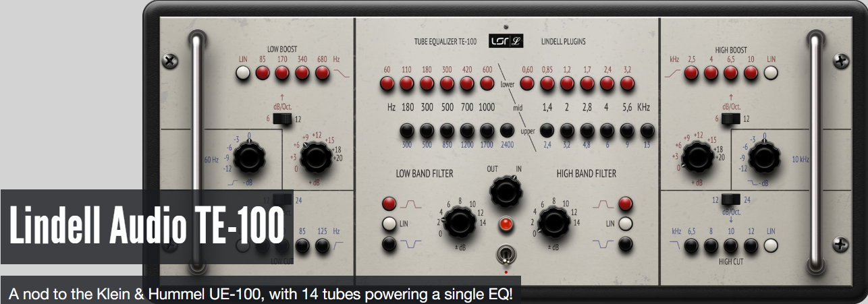Click the Low Boost plus dB knob
The height and width of the screenshot is (304, 868).
pos(315,158)
